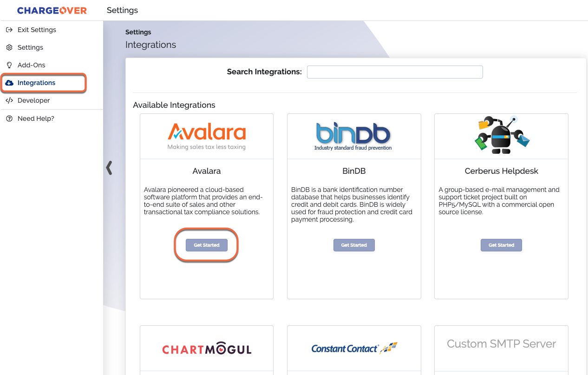Click the Constant Contact logo card
The image size is (588, 375).
tap(354, 349)
